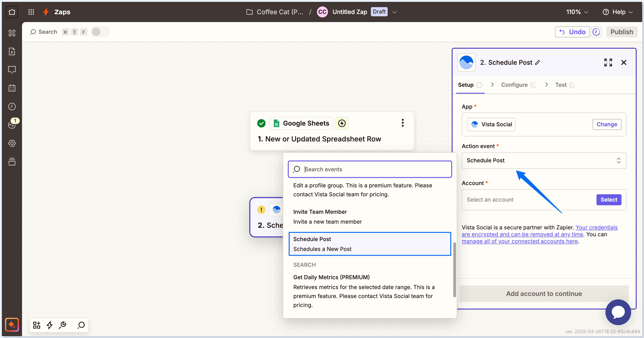
Task: Click the Vista Social icon on step 2 card
Action: pyautogui.click(x=276, y=210)
